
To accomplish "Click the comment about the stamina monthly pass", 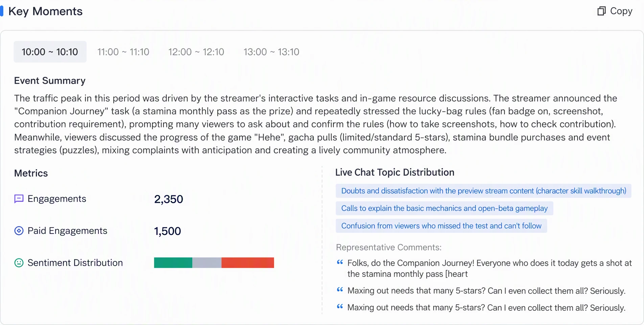I will (x=489, y=268).
